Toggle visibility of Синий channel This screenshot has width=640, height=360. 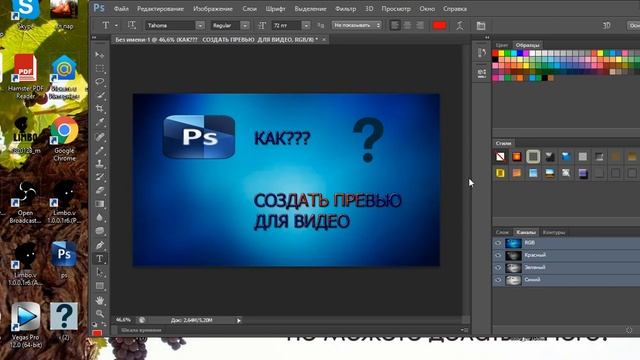pos(498,280)
